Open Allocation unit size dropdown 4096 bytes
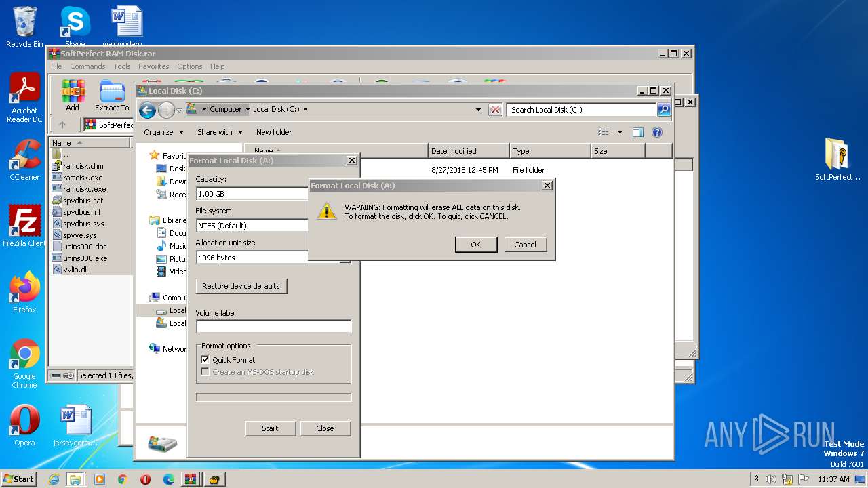868x488 pixels. pos(273,258)
